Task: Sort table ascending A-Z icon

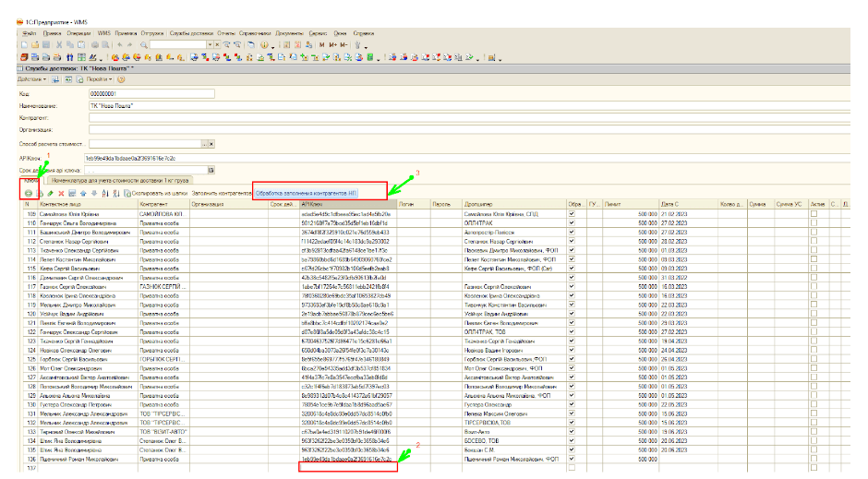Action: 104,193
